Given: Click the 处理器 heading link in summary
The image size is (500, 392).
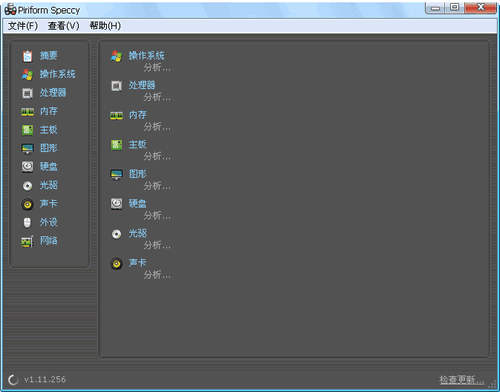Looking at the screenshot, I should tap(142, 85).
